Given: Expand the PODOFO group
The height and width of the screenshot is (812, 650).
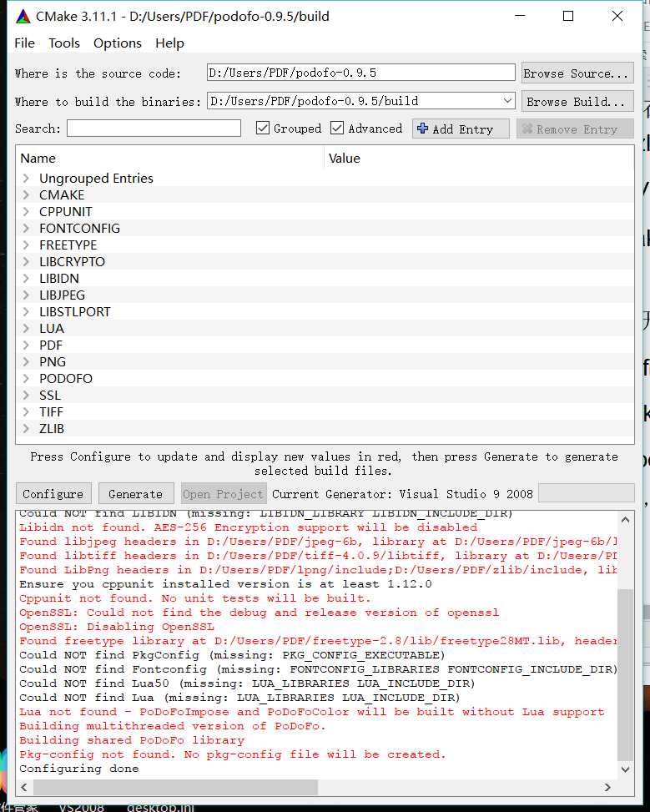Looking at the screenshot, I should [x=26, y=379].
